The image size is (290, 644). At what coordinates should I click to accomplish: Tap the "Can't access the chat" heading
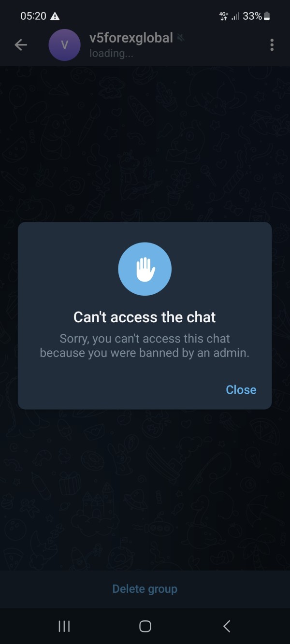[145, 317]
